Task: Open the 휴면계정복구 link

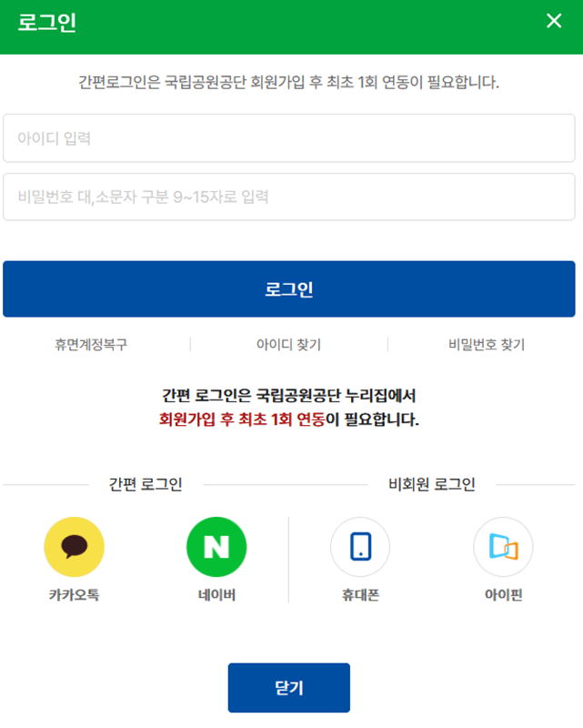Action: click(91, 345)
